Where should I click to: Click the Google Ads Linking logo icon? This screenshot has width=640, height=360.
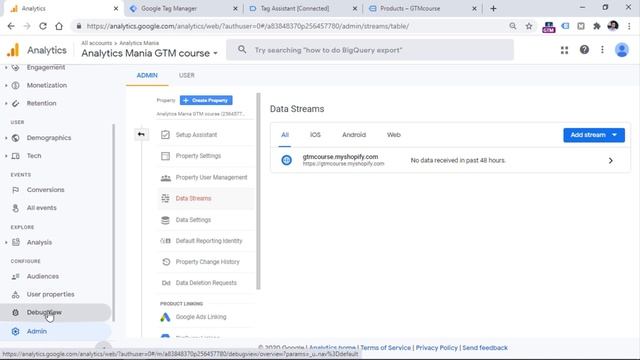(165, 317)
